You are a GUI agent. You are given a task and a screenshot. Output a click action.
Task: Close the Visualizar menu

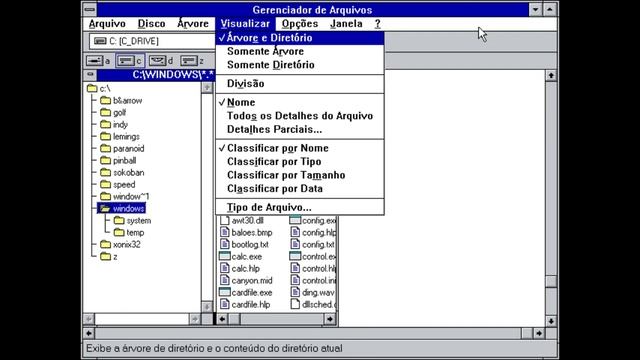pyautogui.click(x=245, y=24)
